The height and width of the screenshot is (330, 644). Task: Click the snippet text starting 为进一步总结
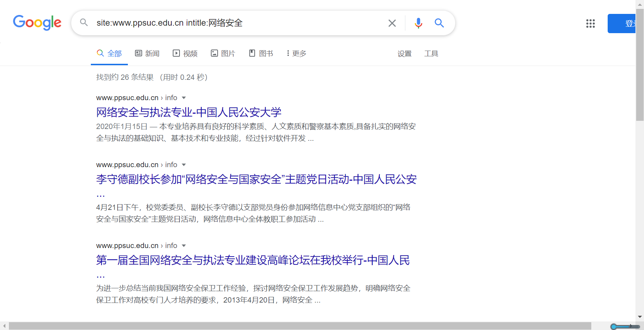(253, 294)
